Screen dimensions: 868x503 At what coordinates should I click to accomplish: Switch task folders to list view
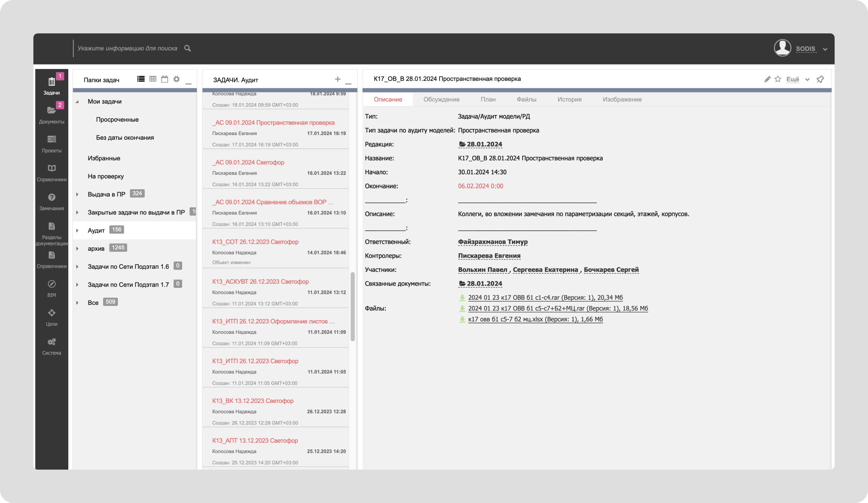pos(141,79)
